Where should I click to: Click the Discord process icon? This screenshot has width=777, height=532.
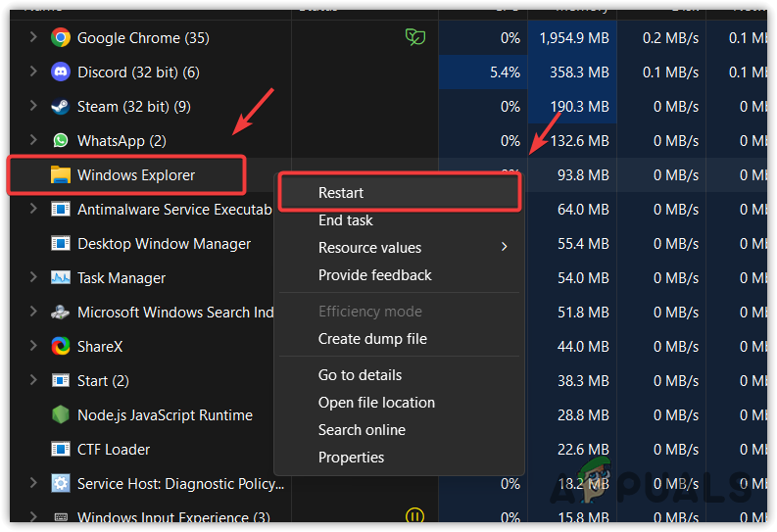click(x=61, y=73)
